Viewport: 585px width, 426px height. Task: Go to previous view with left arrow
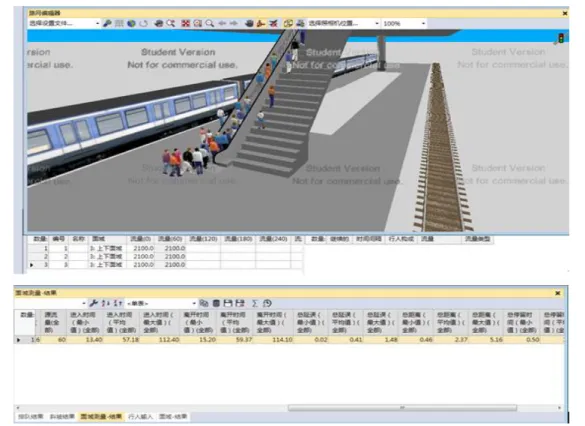click(x=222, y=23)
